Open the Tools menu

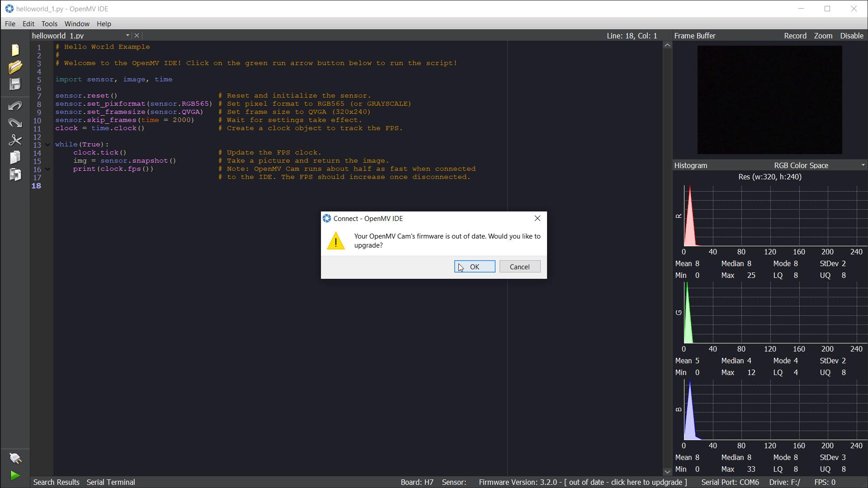pyautogui.click(x=49, y=23)
